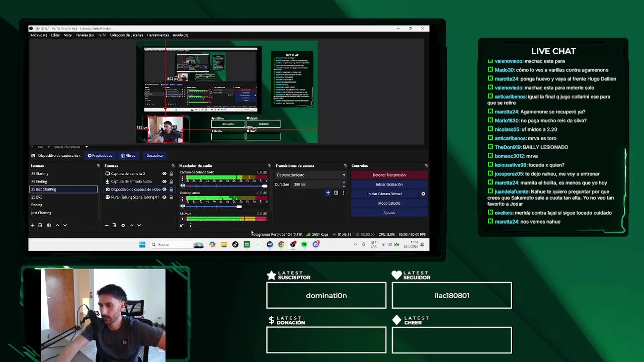This screenshot has width=644, height=362.
Task: Toggle lock on Captura de entrada audio source
Action: click(x=171, y=182)
